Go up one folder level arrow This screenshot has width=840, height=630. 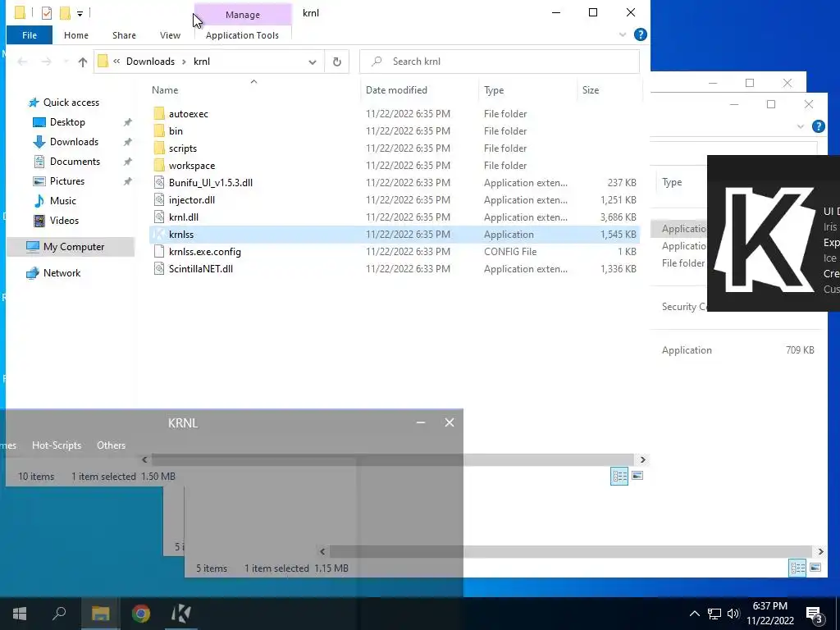pos(83,62)
